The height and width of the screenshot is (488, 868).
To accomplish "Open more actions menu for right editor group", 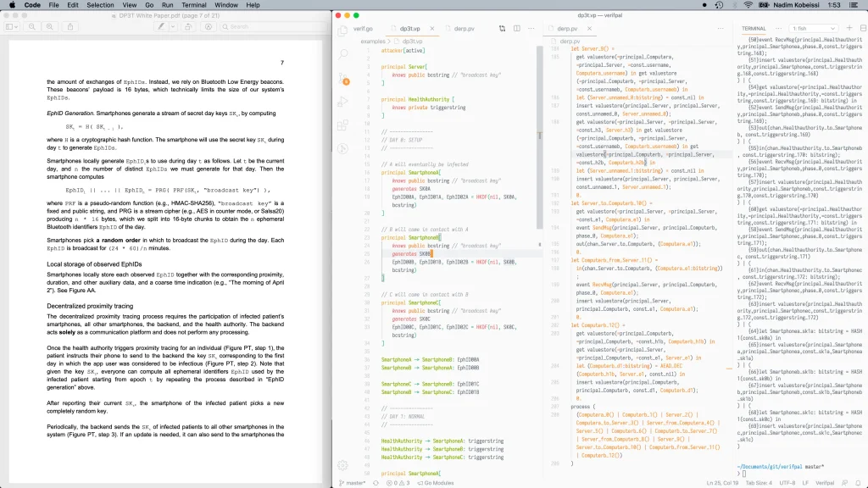I will point(721,28).
